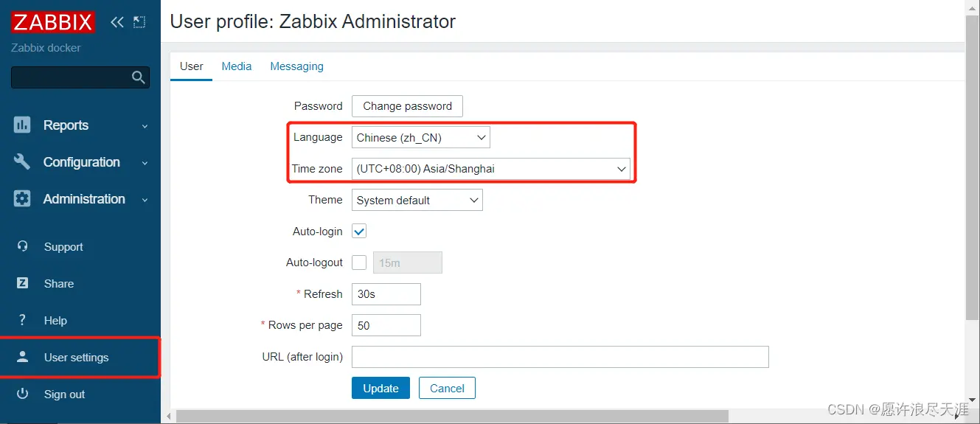
Task: Click the sidebar kiosk/expand view icon
Action: coord(139,22)
